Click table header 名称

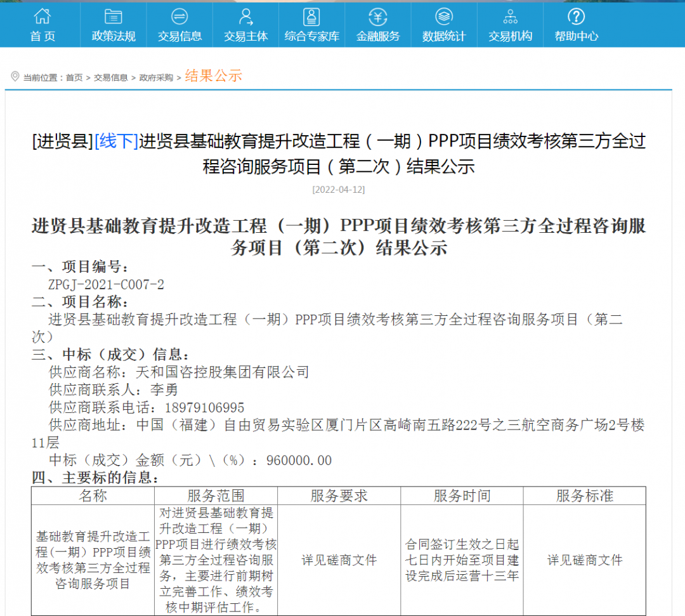(x=93, y=496)
